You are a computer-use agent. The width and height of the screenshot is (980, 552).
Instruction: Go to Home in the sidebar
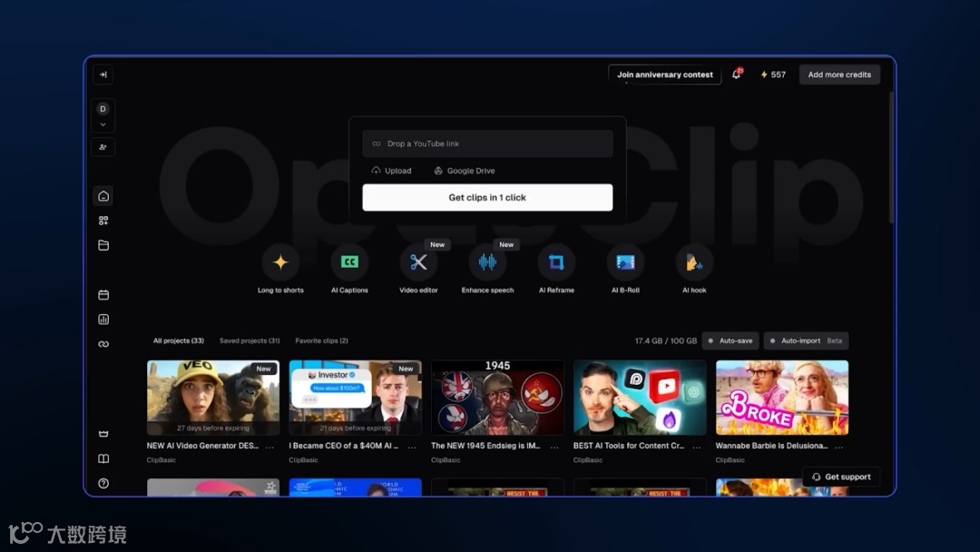pyautogui.click(x=103, y=196)
